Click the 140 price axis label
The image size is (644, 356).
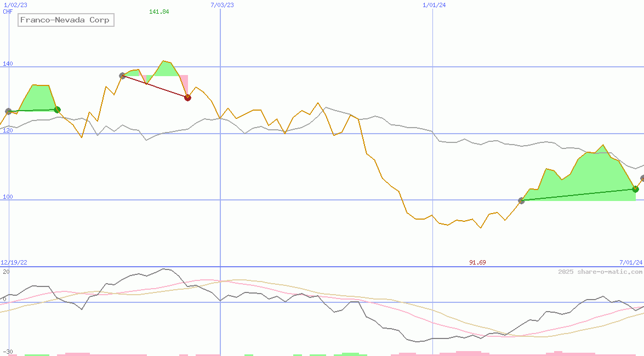click(x=8, y=64)
